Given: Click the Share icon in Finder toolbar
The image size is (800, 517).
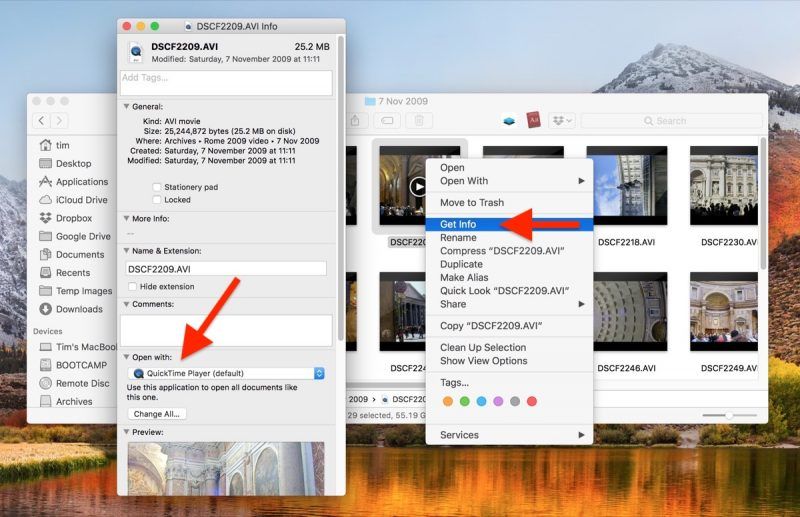Looking at the screenshot, I should coord(356,120).
